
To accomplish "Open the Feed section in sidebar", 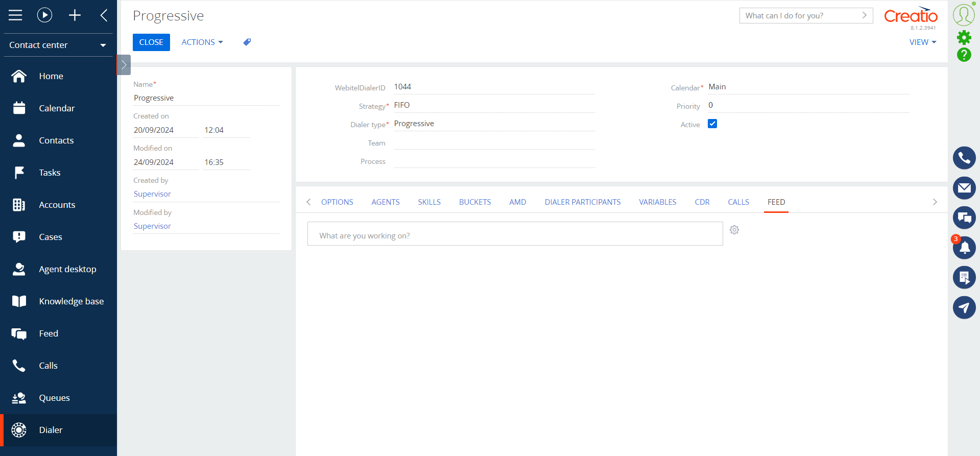I will pyautogui.click(x=58, y=333).
